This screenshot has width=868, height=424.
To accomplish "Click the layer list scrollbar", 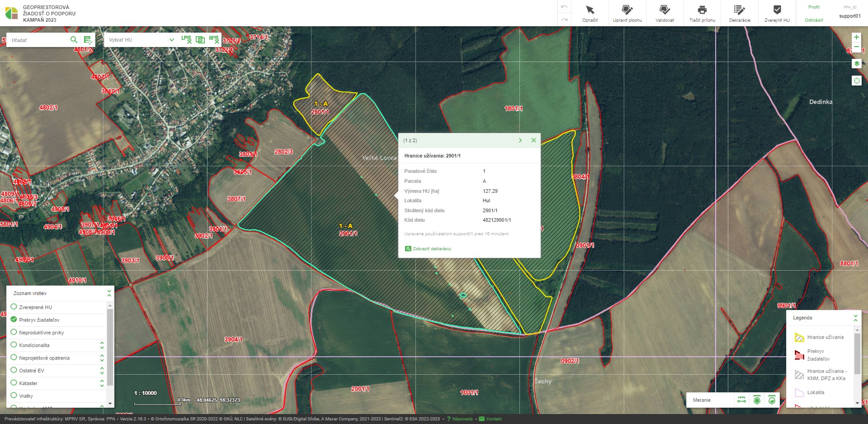I will (110, 348).
